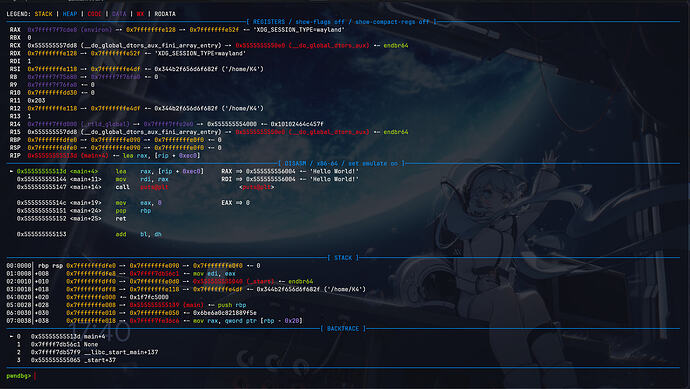Click the add bl, dh instruction
Viewport: 690px width, 389px height.
[x=138, y=234]
